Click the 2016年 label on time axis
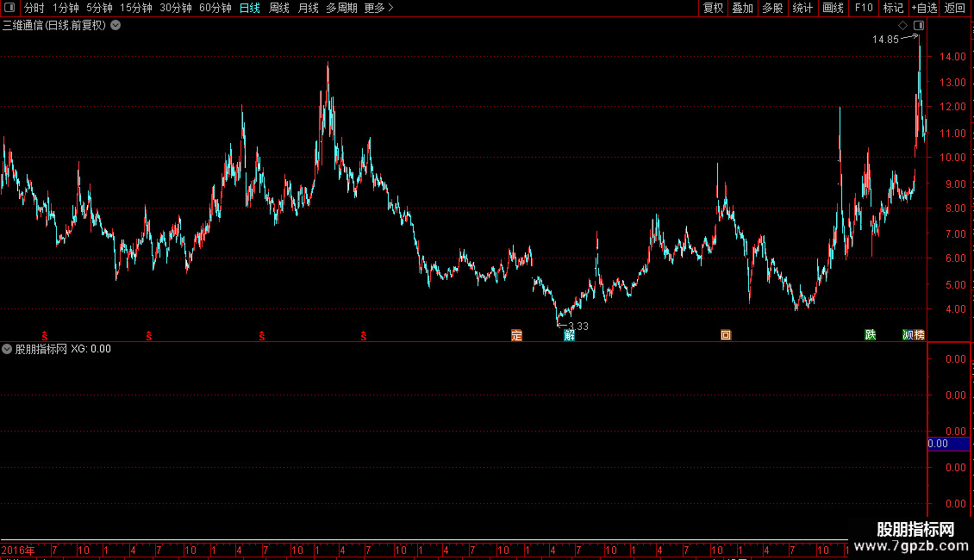 point(18,550)
